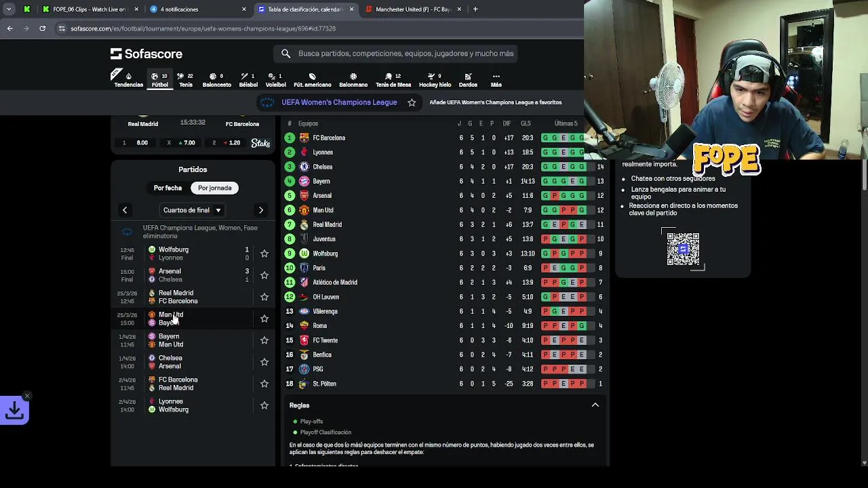Select the Voleibol sport icon
The image size is (868, 488).
(275, 80)
